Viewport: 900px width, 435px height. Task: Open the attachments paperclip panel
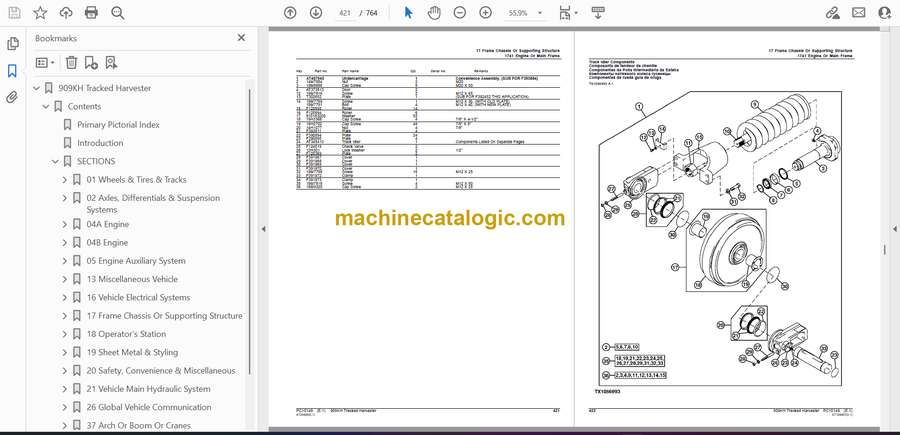12,97
